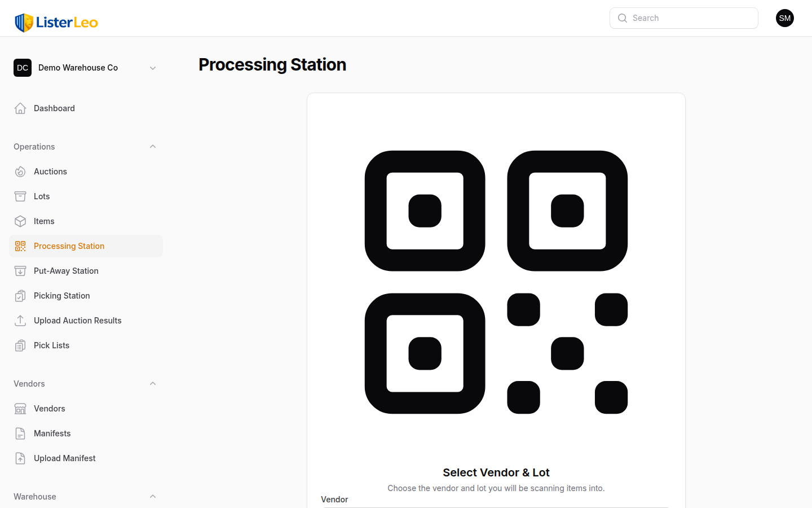Click the SM profile avatar
The image size is (812, 508).
click(784, 17)
